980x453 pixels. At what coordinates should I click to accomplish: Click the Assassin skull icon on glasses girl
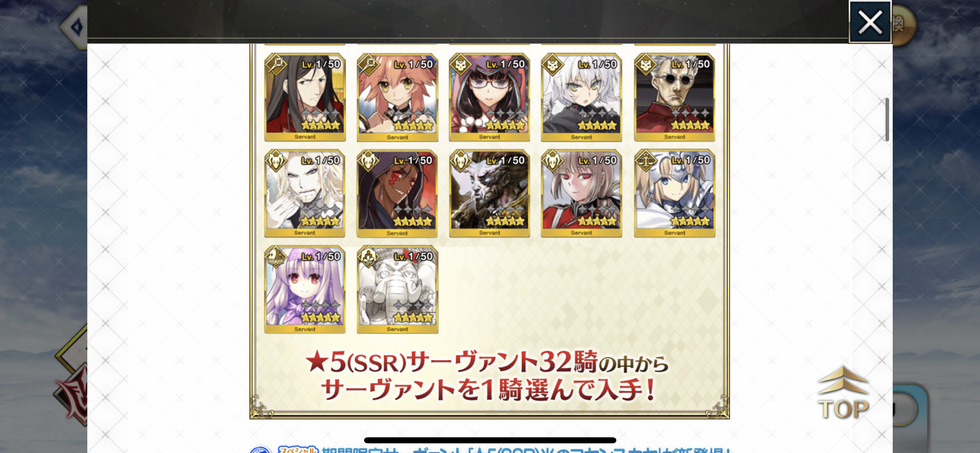pyautogui.click(x=461, y=64)
